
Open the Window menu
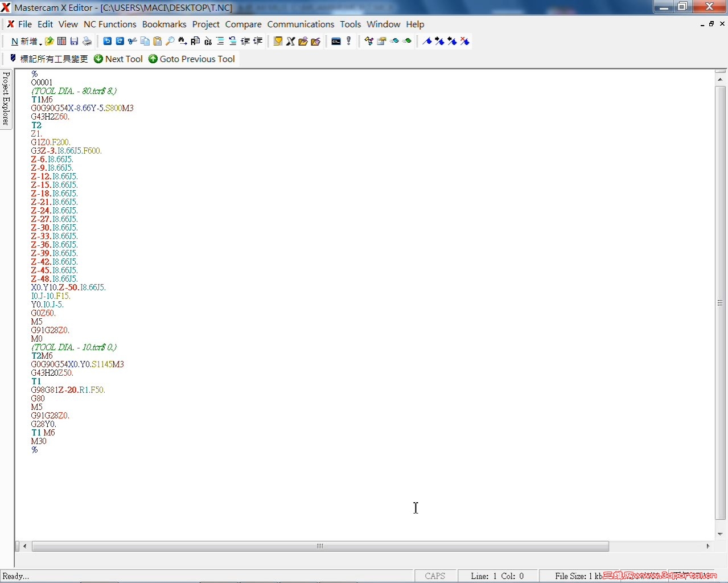(x=383, y=24)
